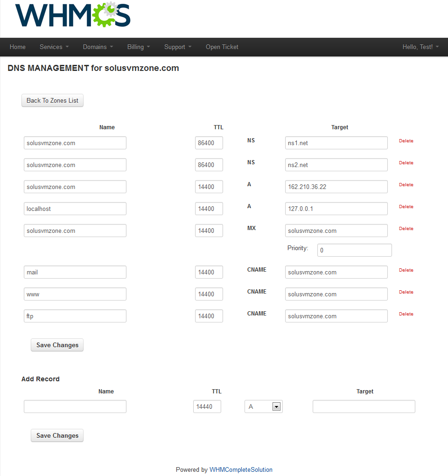Delete the localhost A record

coord(406,206)
